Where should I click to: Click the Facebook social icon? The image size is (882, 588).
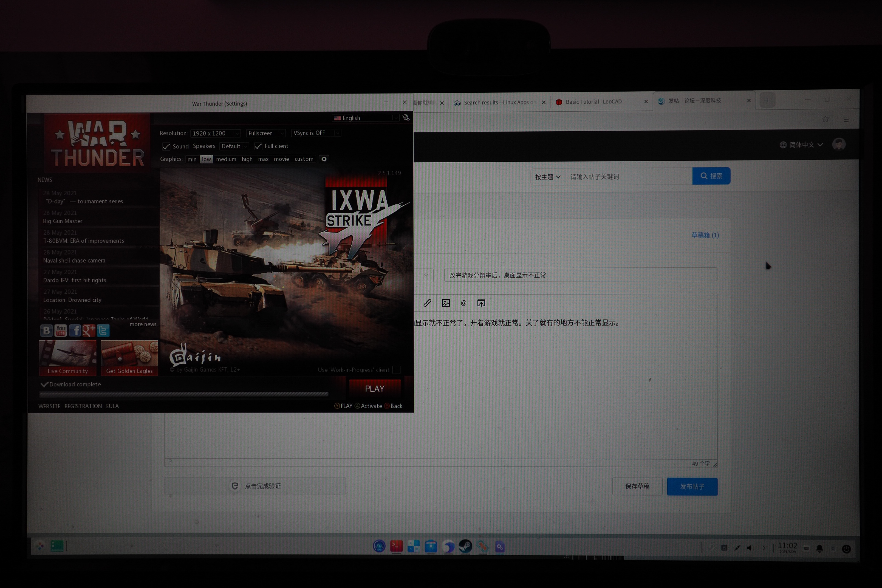(75, 330)
